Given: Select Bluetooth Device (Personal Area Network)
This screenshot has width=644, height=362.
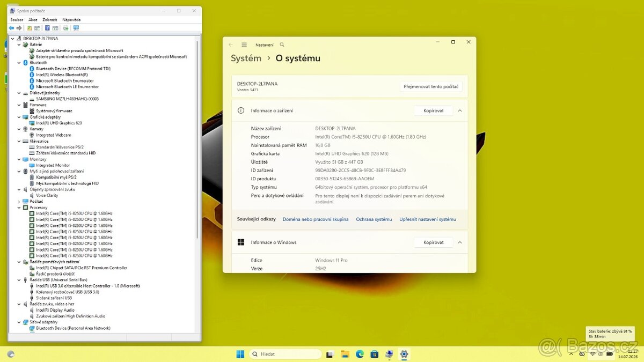Looking at the screenshot, I should [x=73, y=328].
